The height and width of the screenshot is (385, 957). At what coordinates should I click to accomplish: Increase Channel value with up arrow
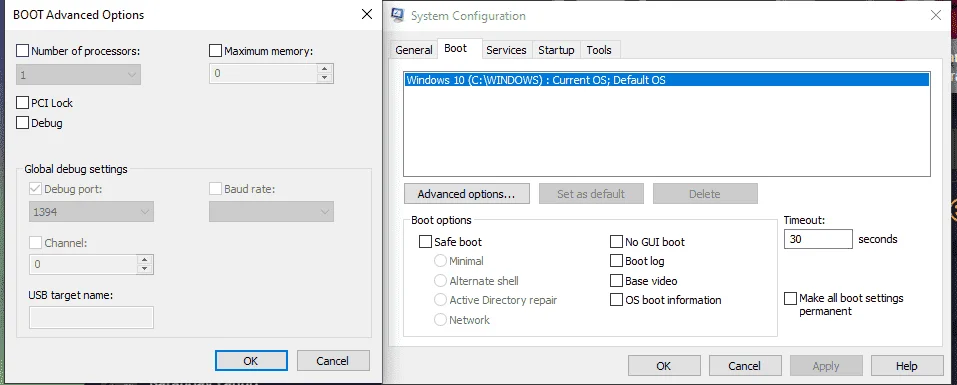point(145,259)
